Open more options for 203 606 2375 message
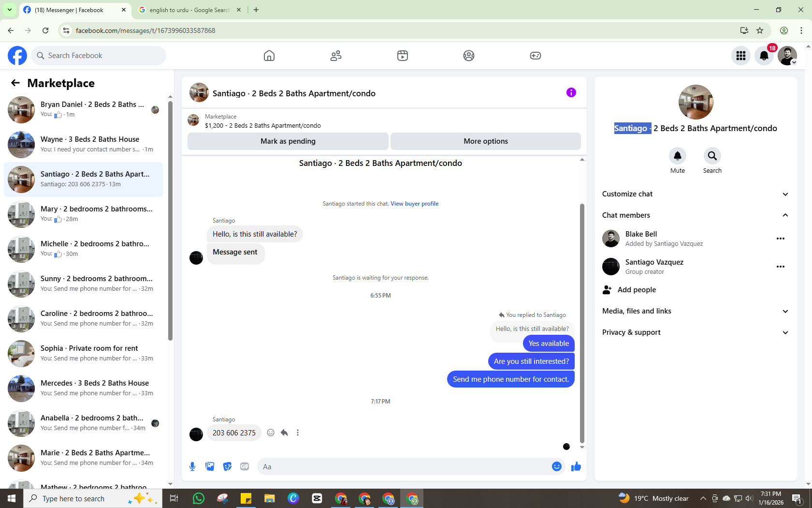This screenshot has width=812, height=508. (x=298, y=433)
